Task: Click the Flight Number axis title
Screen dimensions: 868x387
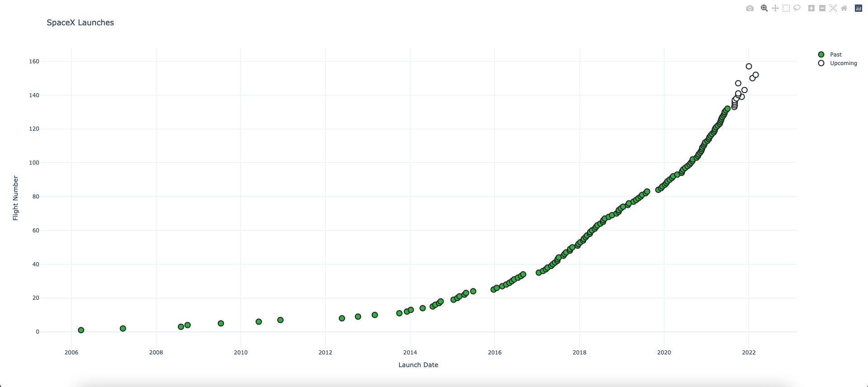Action: pos(15,198)
